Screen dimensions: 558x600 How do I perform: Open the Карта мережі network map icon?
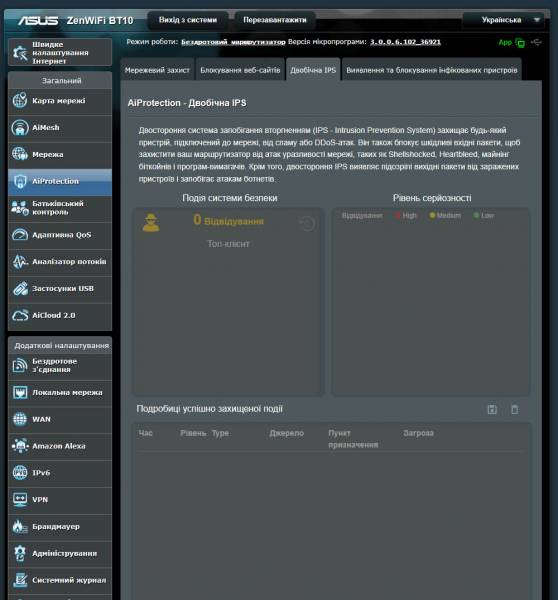point(20,101)
